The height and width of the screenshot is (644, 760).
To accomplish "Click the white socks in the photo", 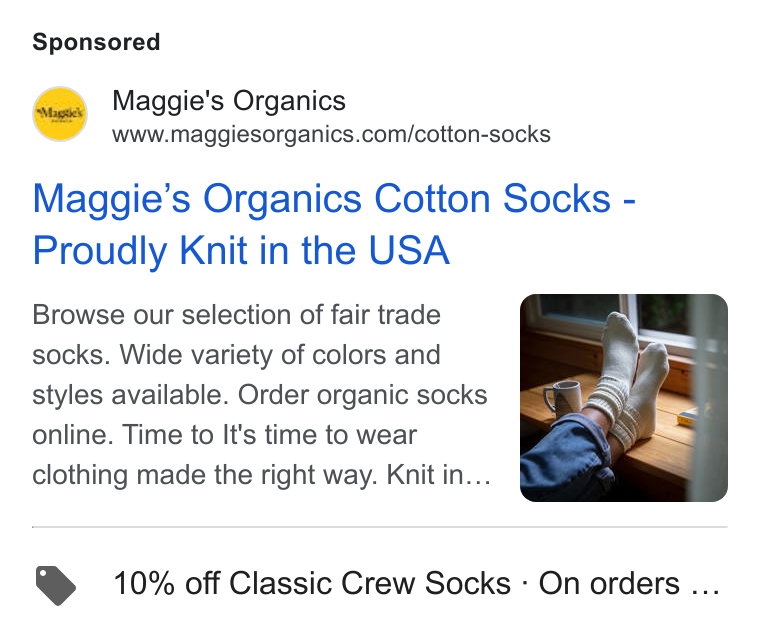I will pyautogui.click(x=628, y=378).
